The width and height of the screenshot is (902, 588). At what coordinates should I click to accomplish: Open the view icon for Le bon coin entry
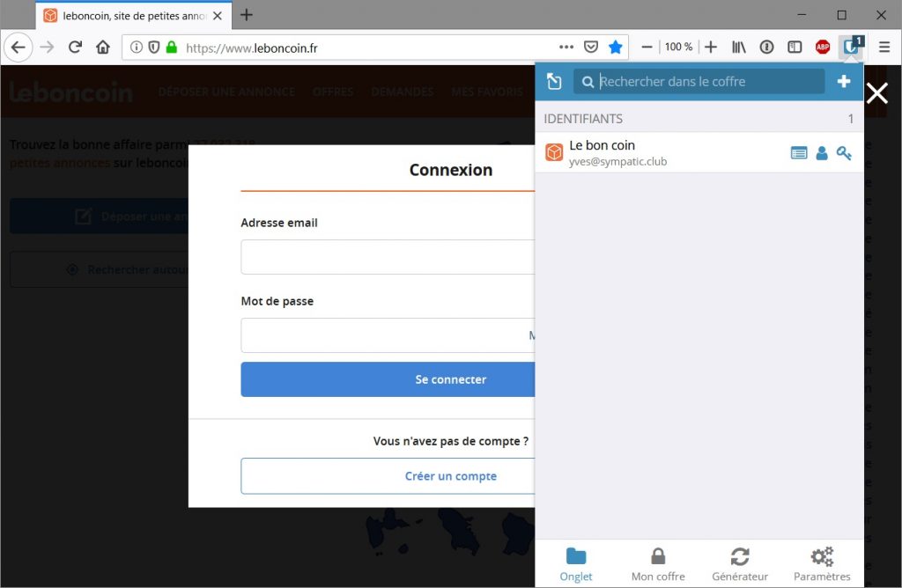[x=798, y=153]
